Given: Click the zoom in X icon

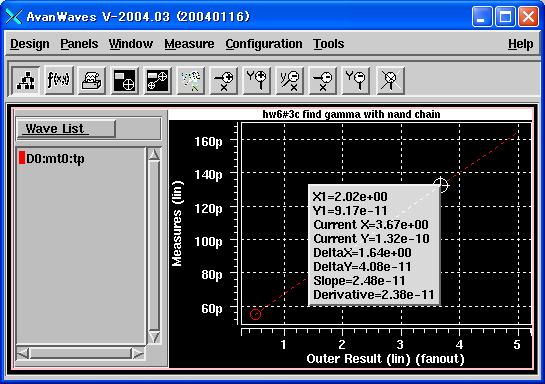Looking at the screenshot, I should coord(224,80).
